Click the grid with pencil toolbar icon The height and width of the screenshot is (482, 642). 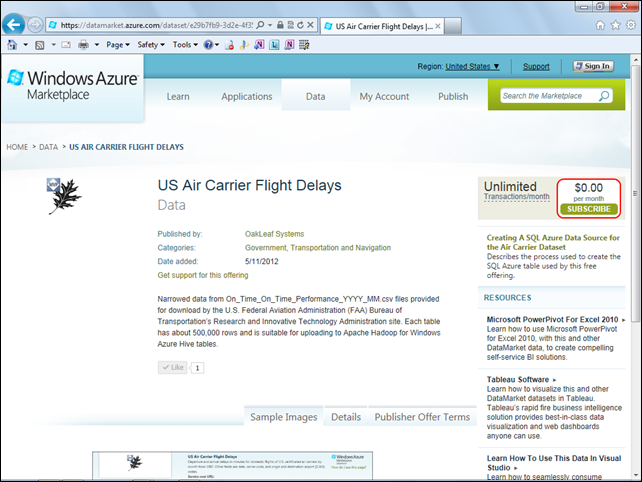(304, 45)
